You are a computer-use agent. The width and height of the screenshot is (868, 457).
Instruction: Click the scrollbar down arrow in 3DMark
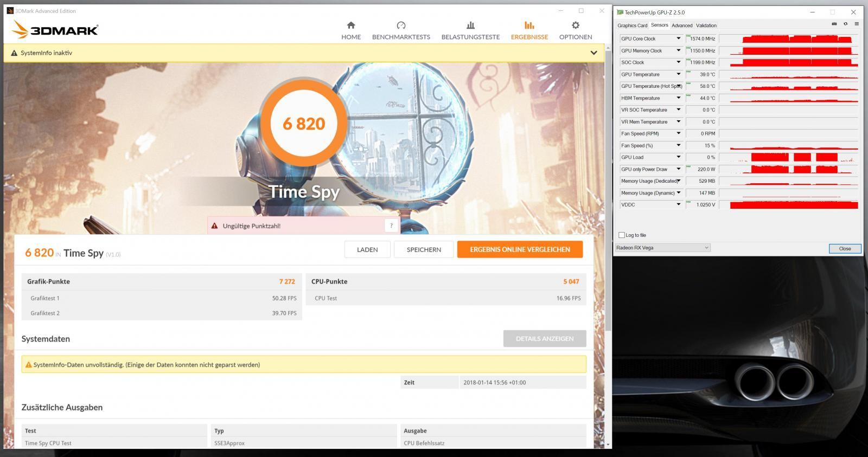tap(608, 445)
